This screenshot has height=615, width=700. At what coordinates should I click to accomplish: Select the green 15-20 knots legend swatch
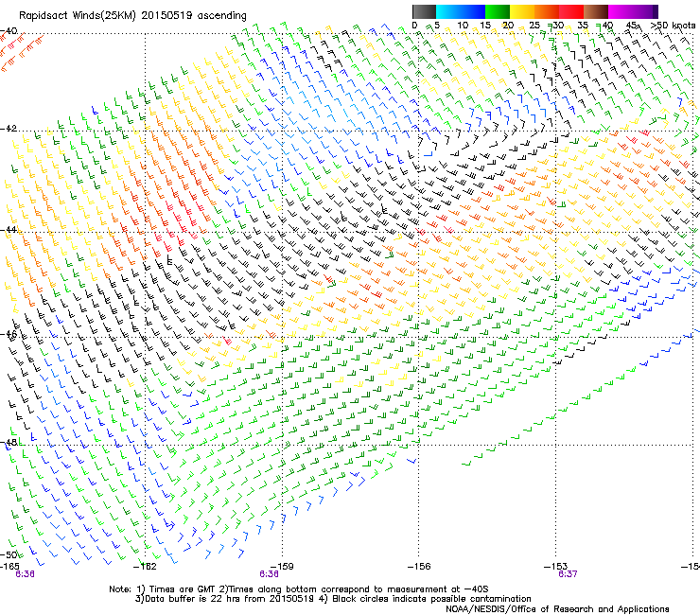(498, 11)
